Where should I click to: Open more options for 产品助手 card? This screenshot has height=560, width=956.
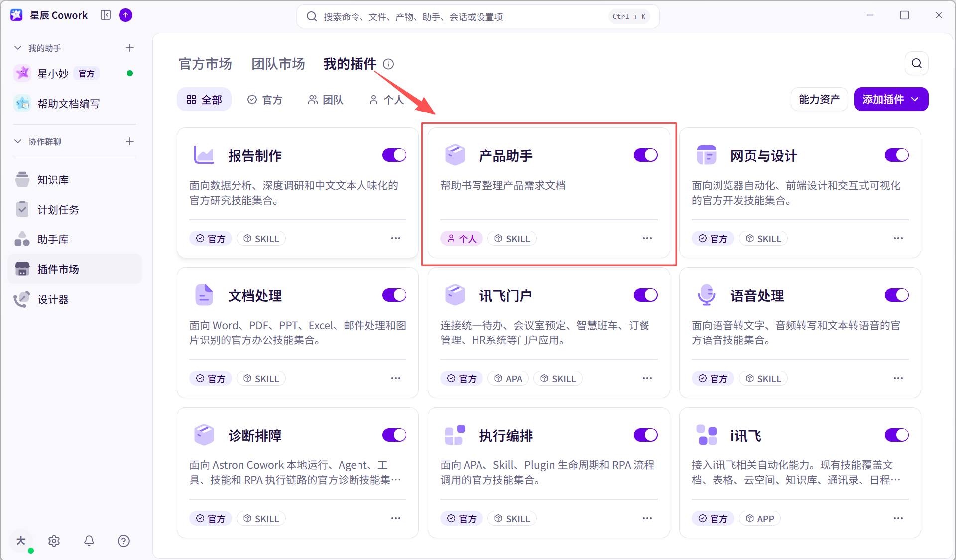647,238
